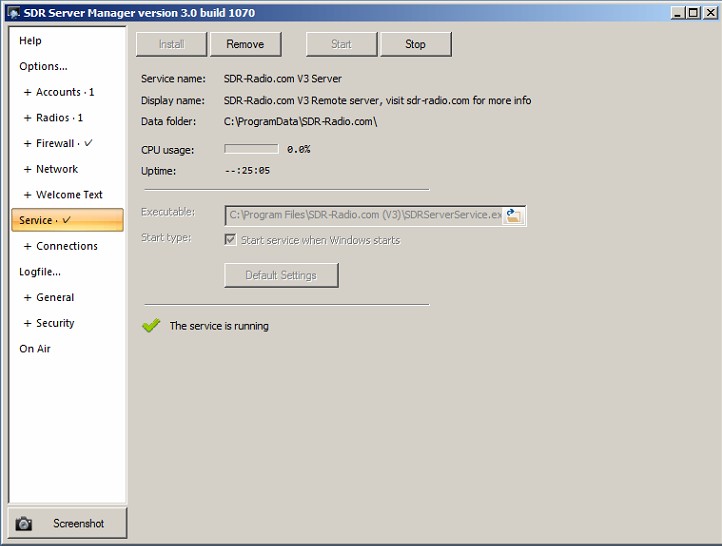Screen dimensions: 722x546
Task: Minimize the SDR Server Manager window
Action: pos(677,12)
